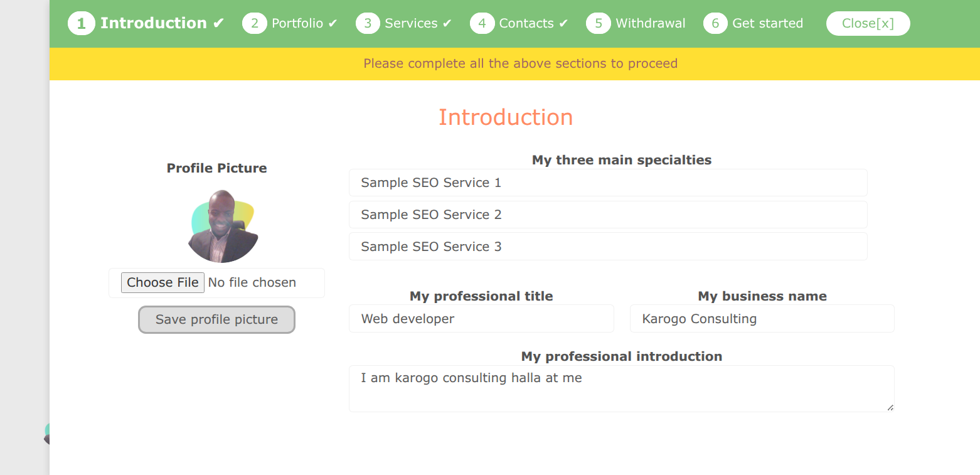
Task: Click the Portfolio step circle icon
Action: click(255, 23)
